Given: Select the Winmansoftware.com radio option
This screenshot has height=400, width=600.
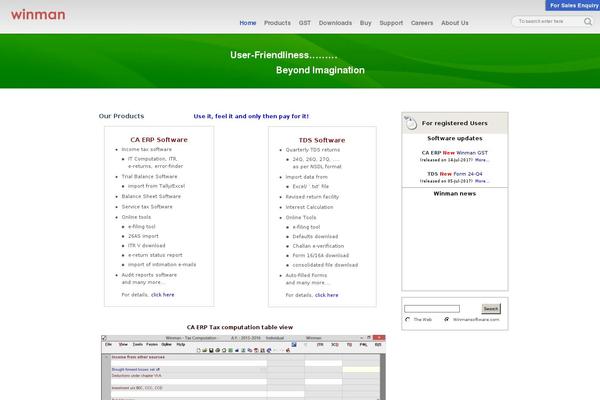Looking at the screenshot, I should tap(447, 319).
